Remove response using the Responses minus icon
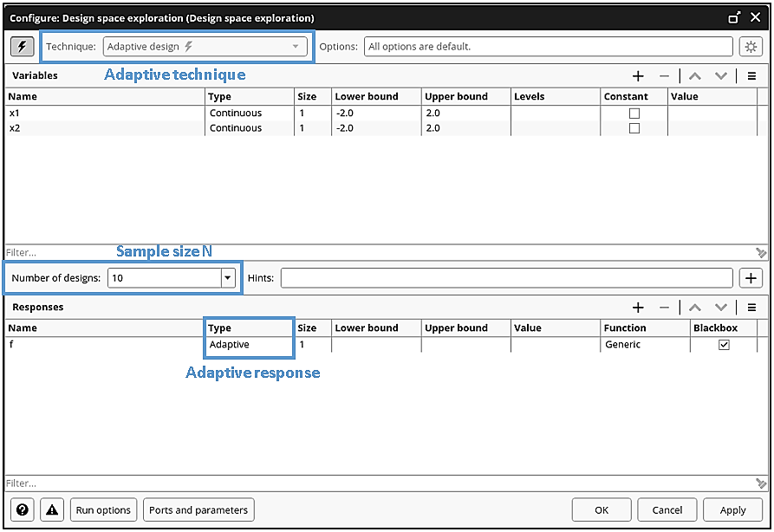The width and height of the screenshot is (774, 532). pos(664,308)
